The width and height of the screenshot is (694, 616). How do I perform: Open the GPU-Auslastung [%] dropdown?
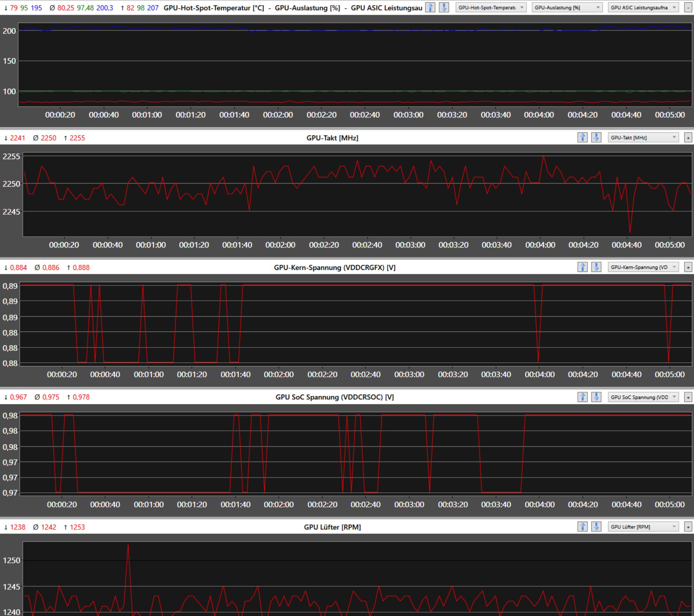tap(567, 7)
